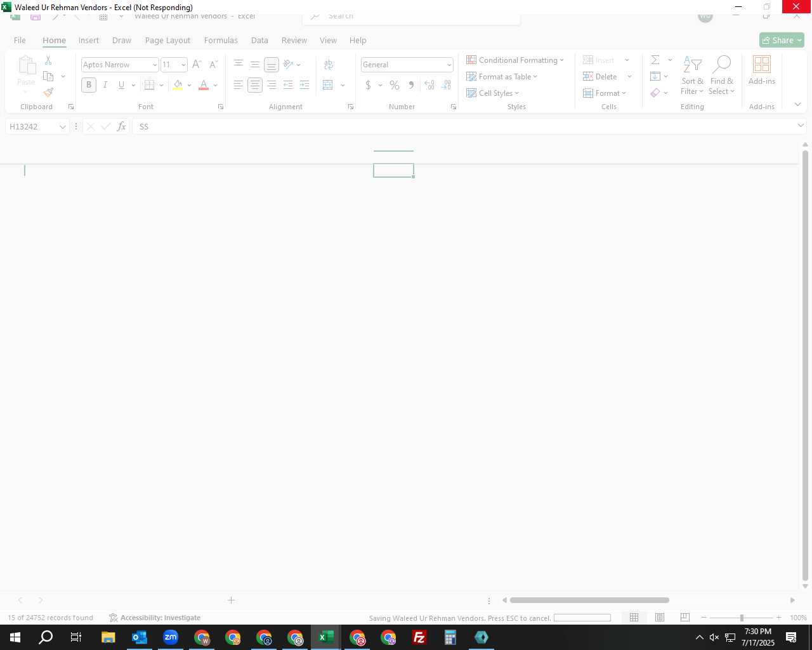Toggle Middle Align
Screen dimensions: 812x650
pos(255,64)
